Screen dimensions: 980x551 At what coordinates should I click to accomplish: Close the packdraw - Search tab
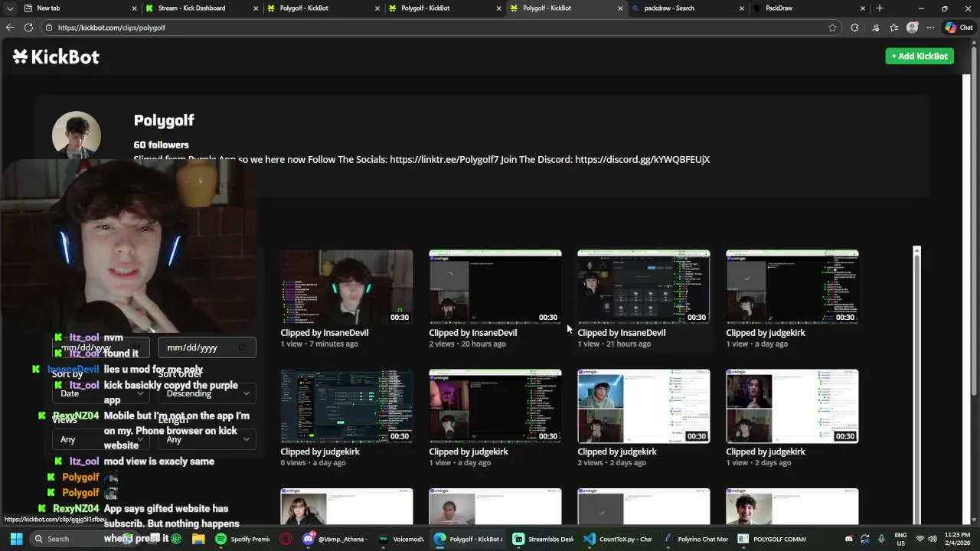pos(741,8)
